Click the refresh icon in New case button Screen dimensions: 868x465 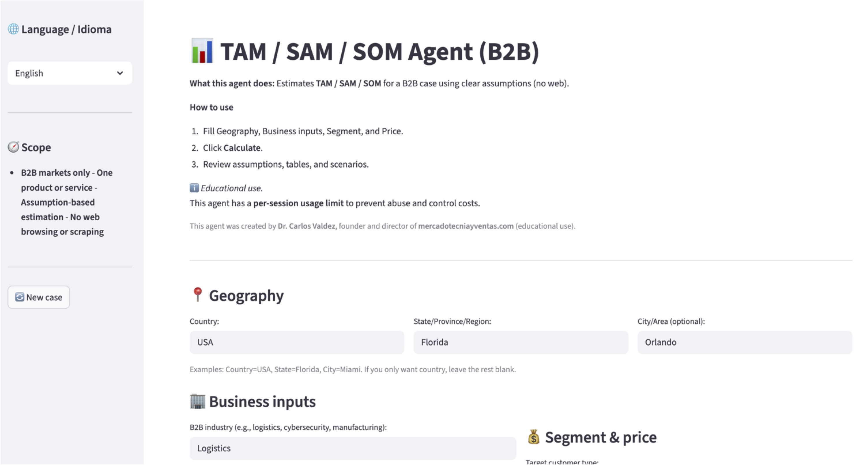click(x=20, y=297)
